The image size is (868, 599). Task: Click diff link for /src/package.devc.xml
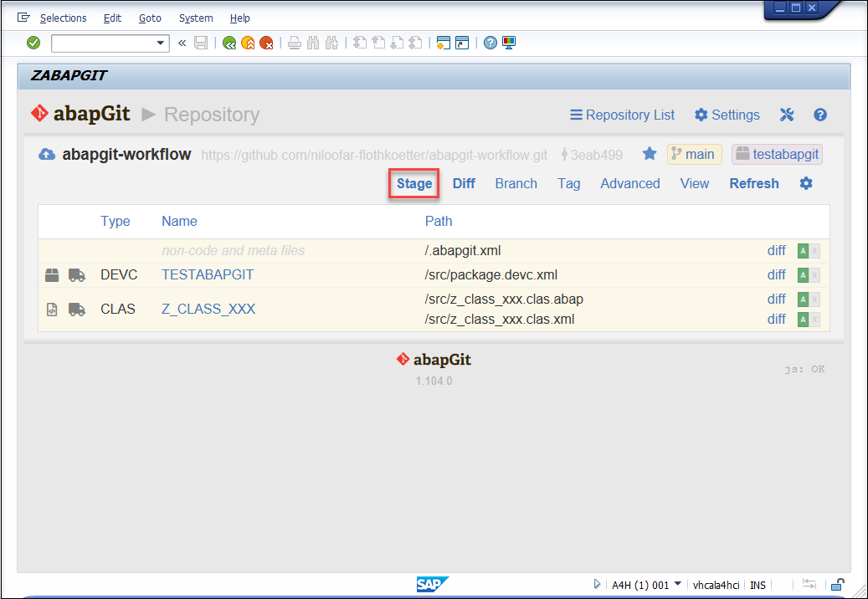coord(776,275)
